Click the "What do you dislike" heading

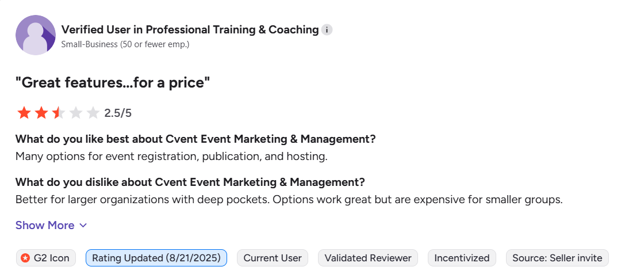click(x=190, y=182)
